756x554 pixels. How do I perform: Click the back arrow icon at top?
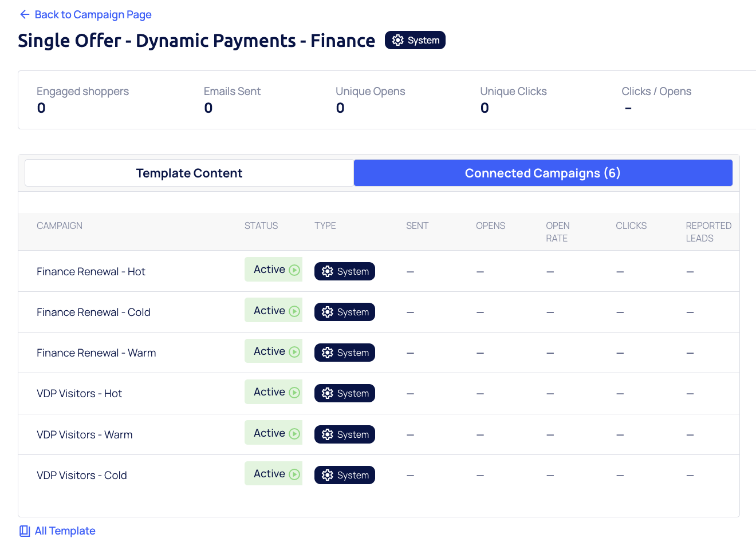[x=25, y=14]
